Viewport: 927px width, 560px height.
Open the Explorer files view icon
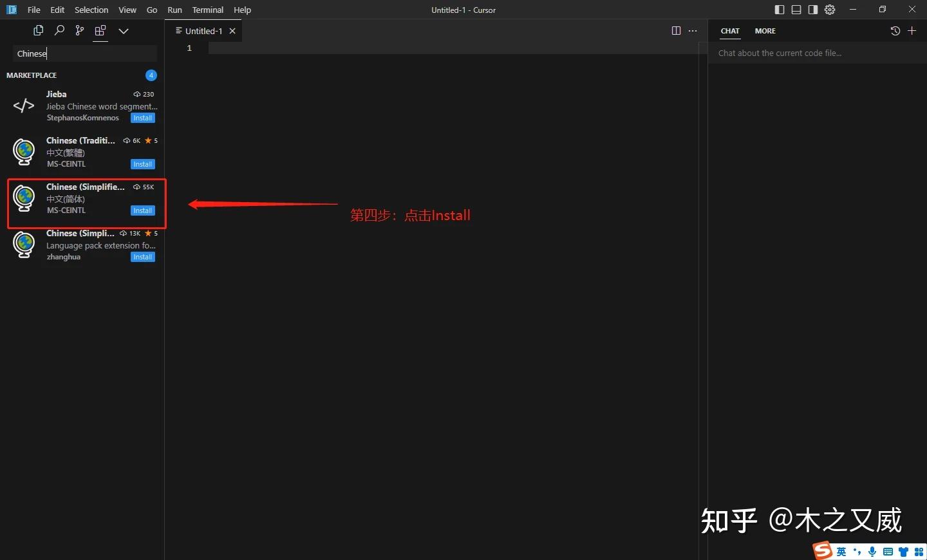(x=39, y=30)
